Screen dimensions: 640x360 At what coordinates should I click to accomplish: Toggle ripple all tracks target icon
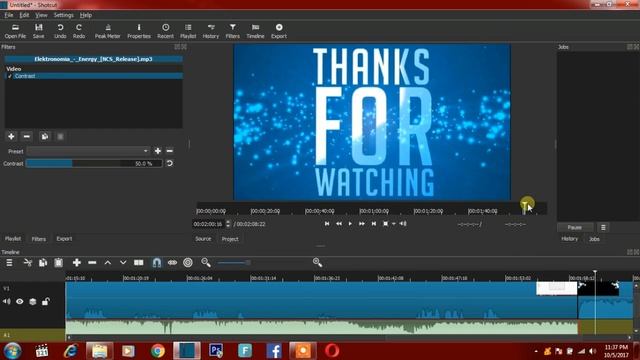(x=188, y=263)
